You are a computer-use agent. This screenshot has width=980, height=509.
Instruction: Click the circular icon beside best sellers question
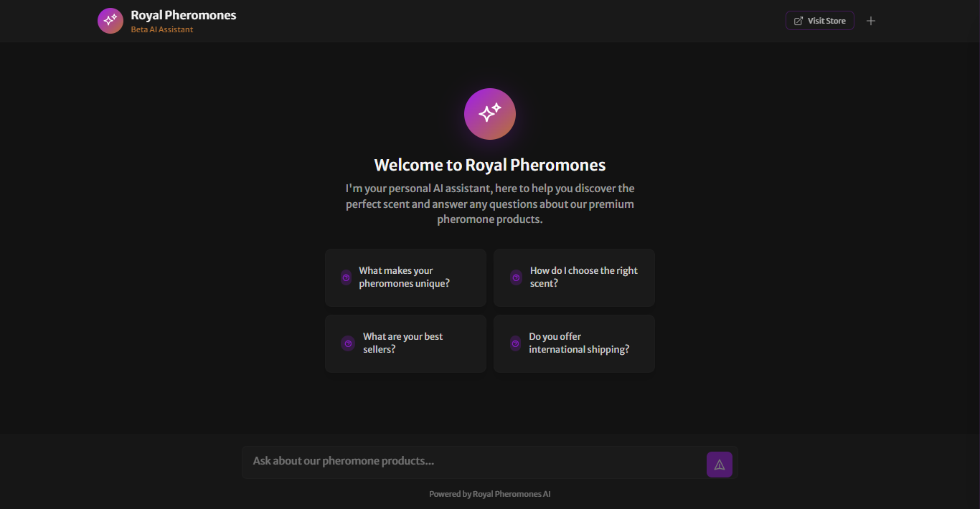348,343
